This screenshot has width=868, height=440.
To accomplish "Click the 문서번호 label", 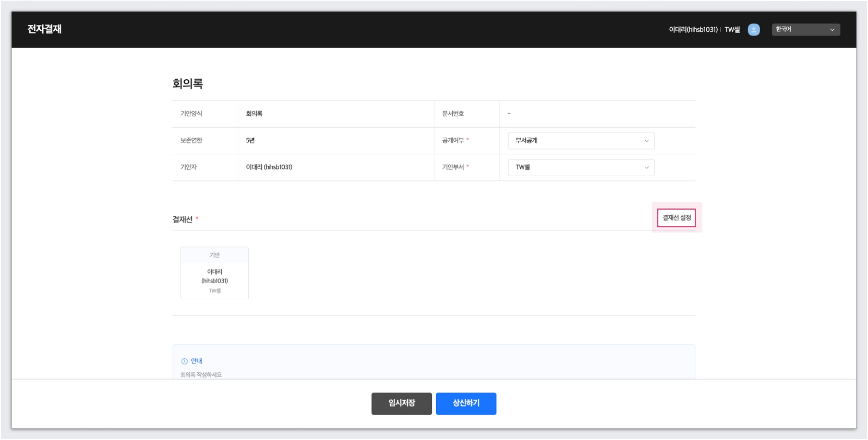I will pyautogui.click(x=453, y=114).
